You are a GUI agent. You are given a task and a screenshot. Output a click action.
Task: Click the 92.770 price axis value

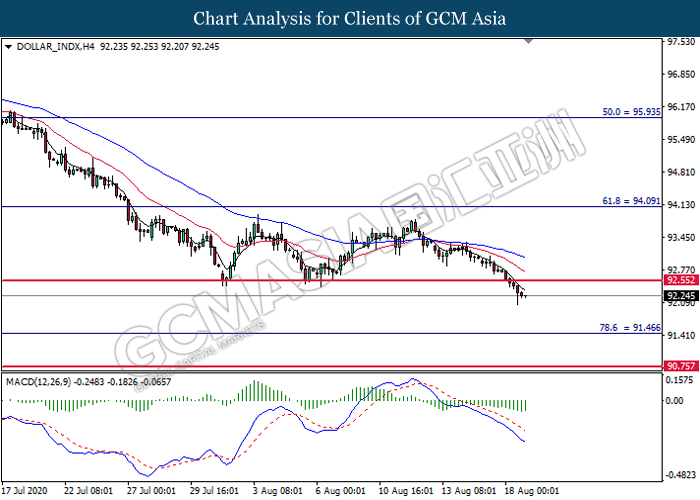pyautogui.click(x=681, y=270)
